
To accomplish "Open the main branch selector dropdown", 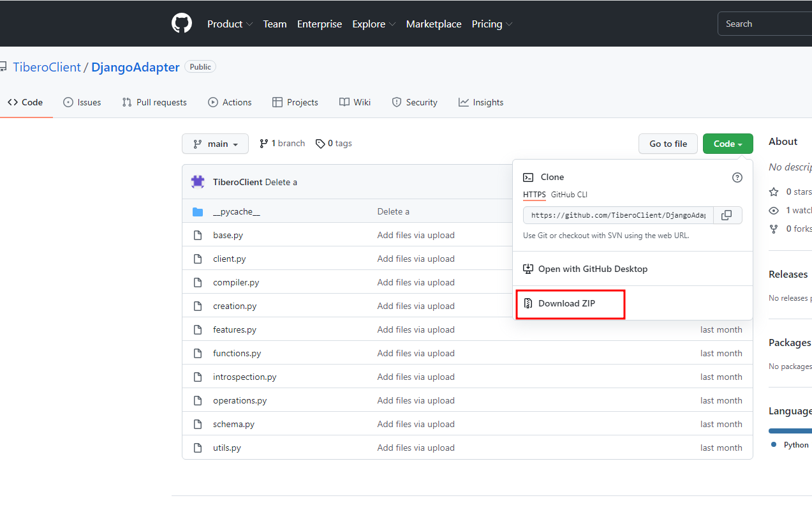I will (215, 144).
